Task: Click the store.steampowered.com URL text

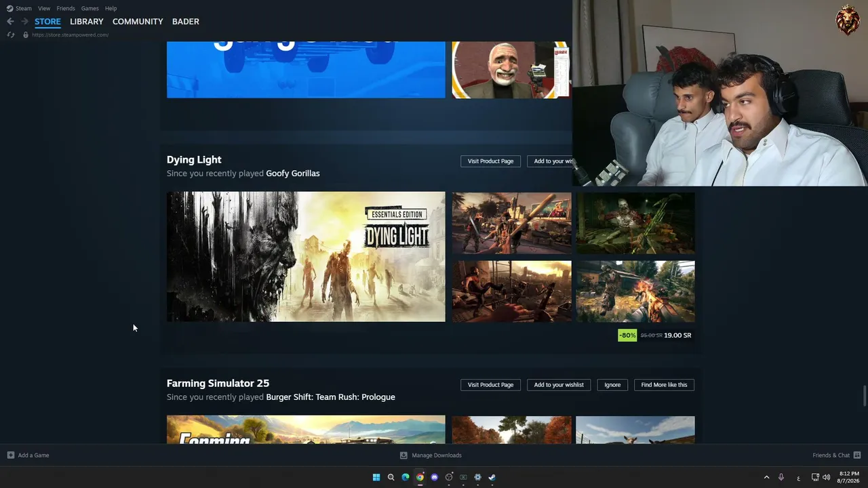Action: (x=70, y=35)
